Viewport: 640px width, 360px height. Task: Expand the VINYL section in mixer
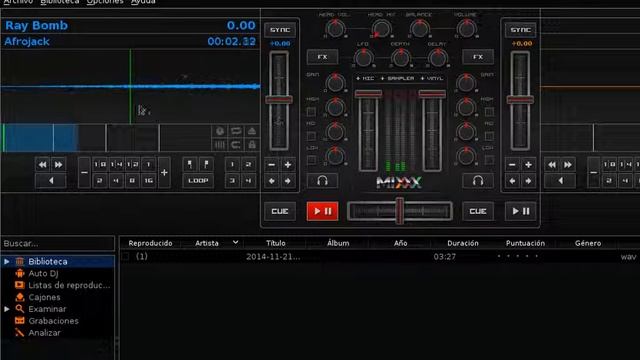click(x=432, y=78)
